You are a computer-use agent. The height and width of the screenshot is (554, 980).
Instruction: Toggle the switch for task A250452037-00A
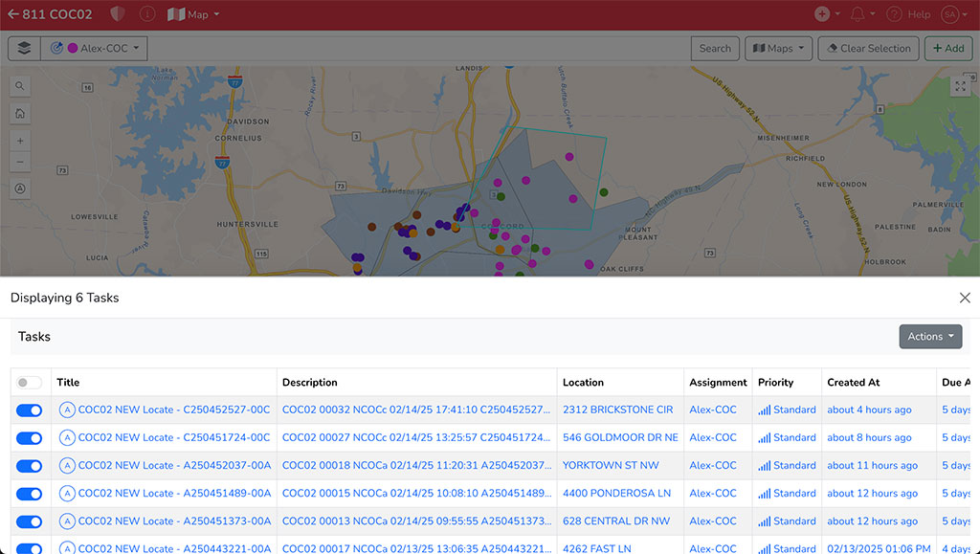pos(30,466)
